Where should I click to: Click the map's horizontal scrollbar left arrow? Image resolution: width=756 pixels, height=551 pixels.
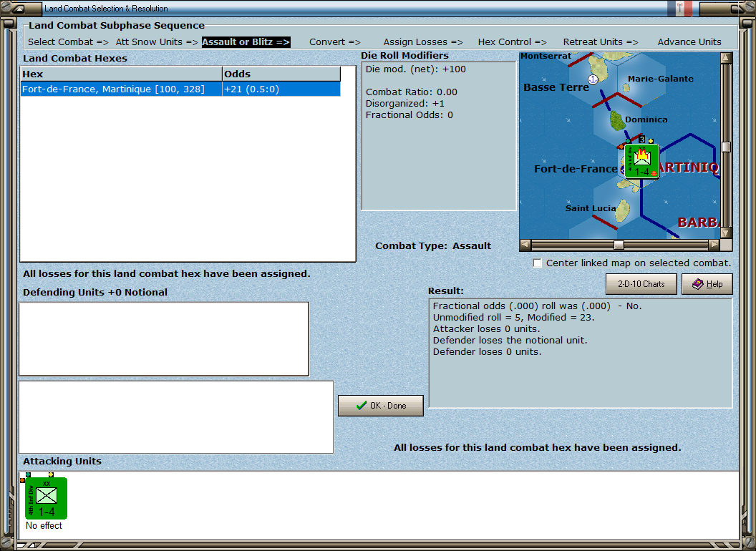pos(525,245)
